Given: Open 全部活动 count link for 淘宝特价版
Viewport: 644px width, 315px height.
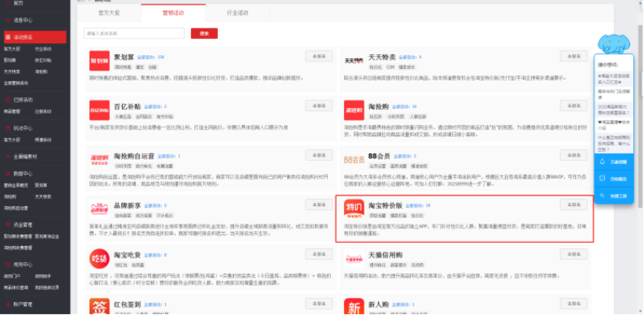Looking at the screenshot, I should point(418,205).
